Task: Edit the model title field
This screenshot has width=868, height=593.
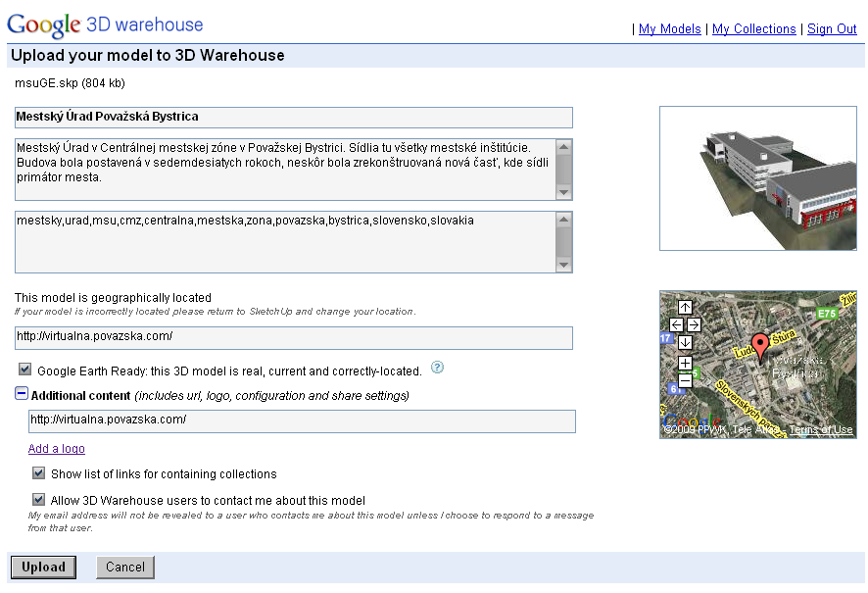Action: 294,118
